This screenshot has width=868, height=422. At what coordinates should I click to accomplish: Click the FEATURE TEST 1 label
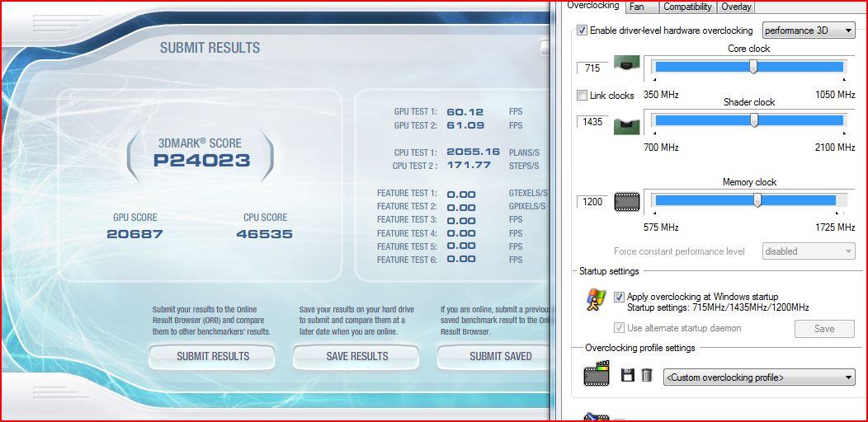click(x=407, y=193)
